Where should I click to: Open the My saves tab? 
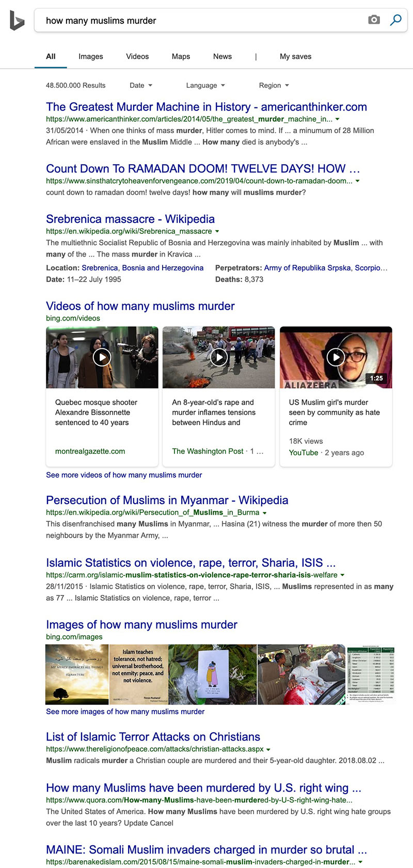click(x=295, y=56)
